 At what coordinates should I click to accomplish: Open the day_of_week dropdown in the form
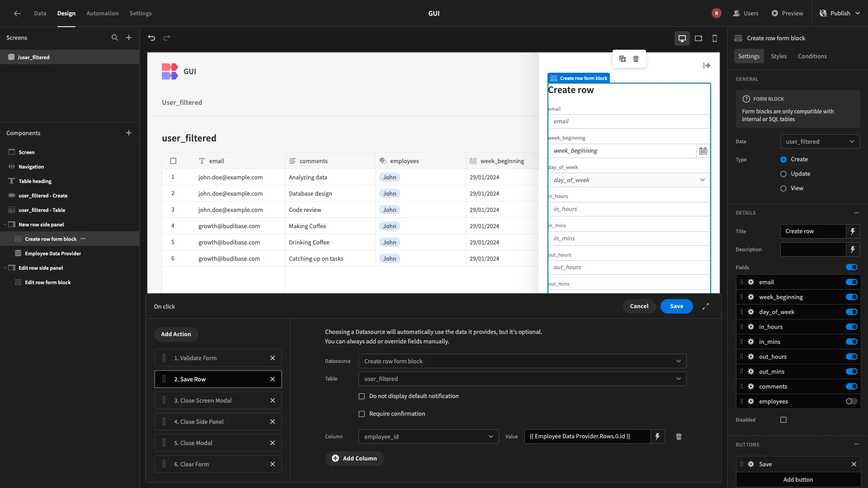click(x=629, y=180)
